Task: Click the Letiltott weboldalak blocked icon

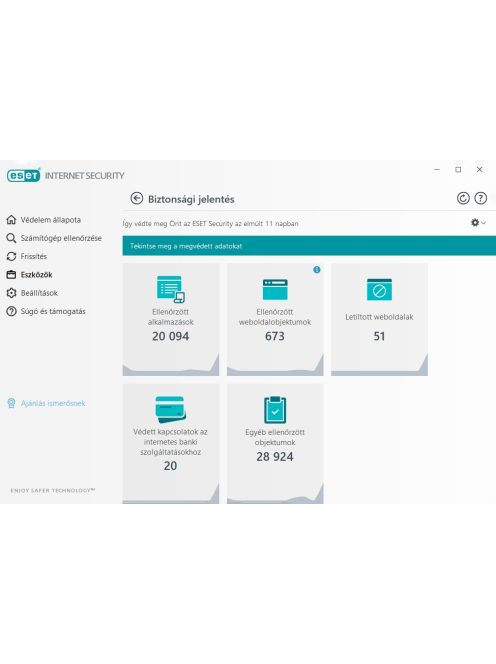Action: 379,290
